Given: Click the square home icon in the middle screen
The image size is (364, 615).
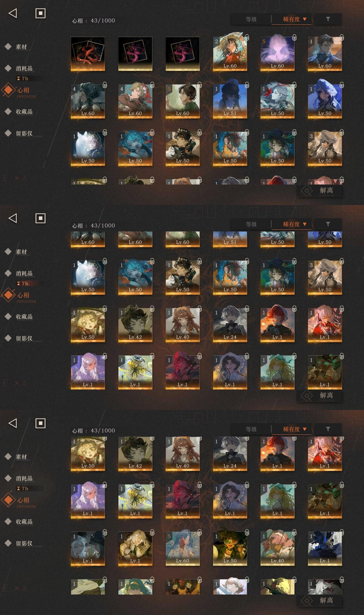Looking at the screenshot, I should (x=40, y=218).
